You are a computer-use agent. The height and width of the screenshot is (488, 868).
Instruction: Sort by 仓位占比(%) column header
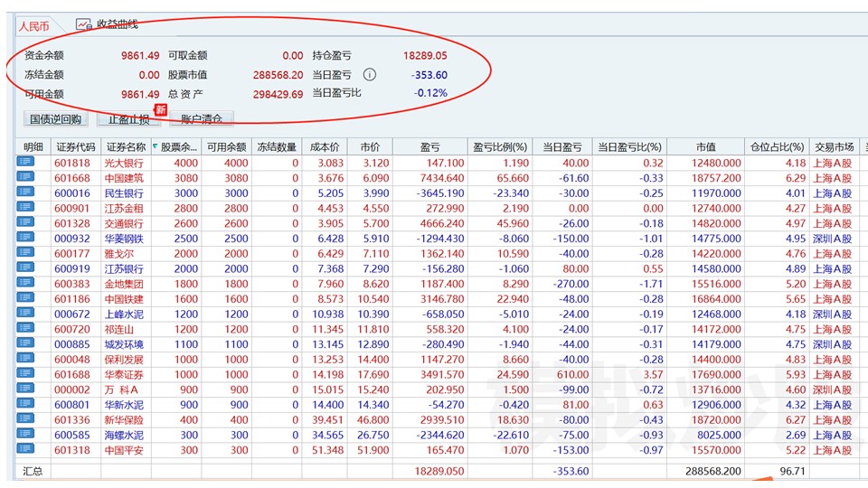point(777,147)
